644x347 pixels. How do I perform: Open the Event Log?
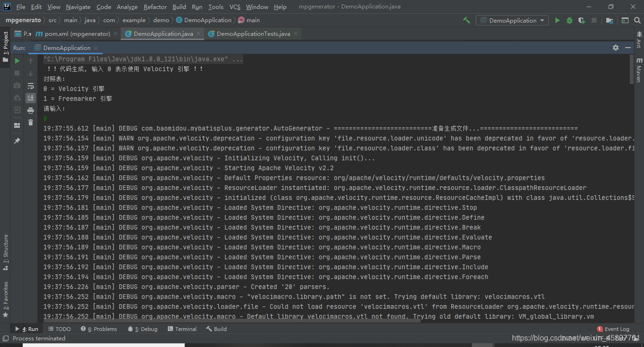click(x=613, y=329)
